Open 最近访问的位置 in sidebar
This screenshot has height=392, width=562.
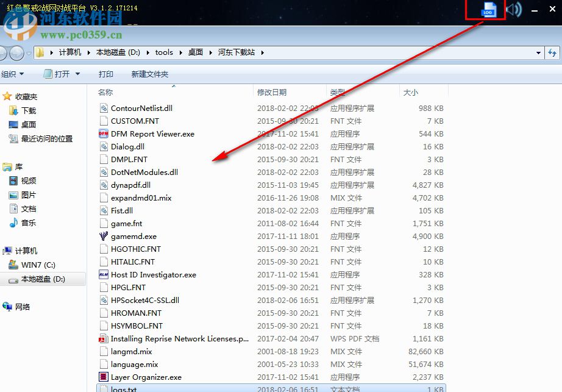46,138
